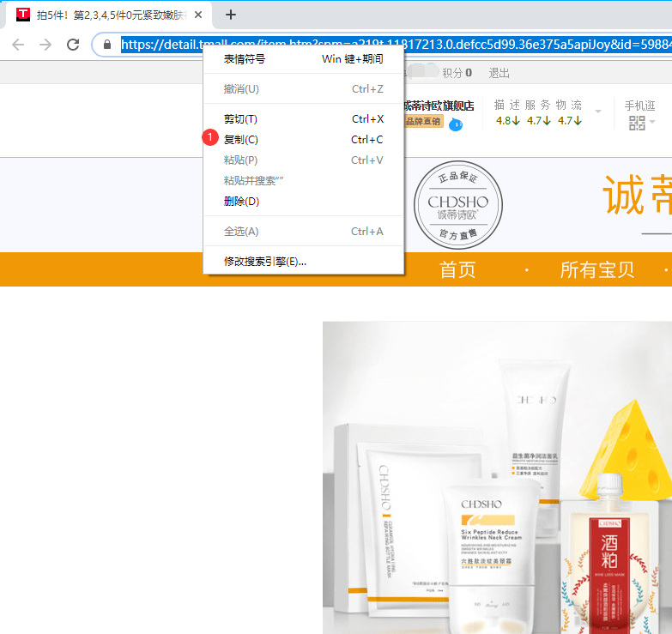Click the CHDSHO round brand logo
The image size is (672, 634).
pos(458,205)
